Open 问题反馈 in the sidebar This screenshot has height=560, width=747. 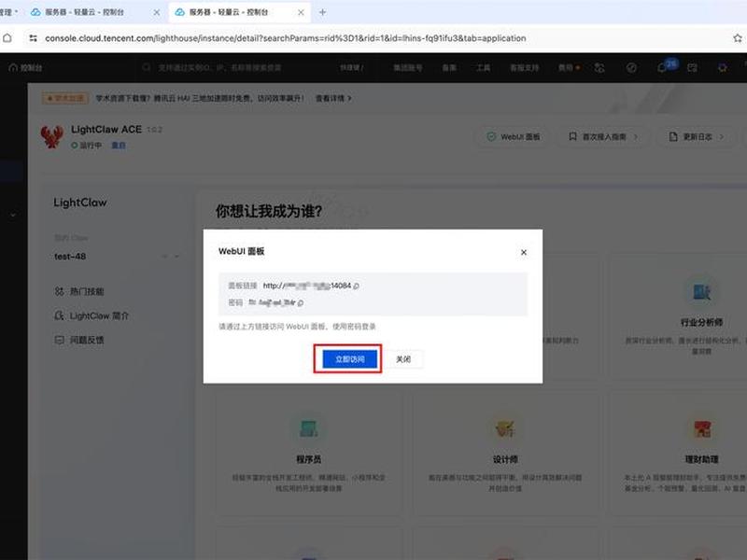pyautogui.click(x=79, y=340)
